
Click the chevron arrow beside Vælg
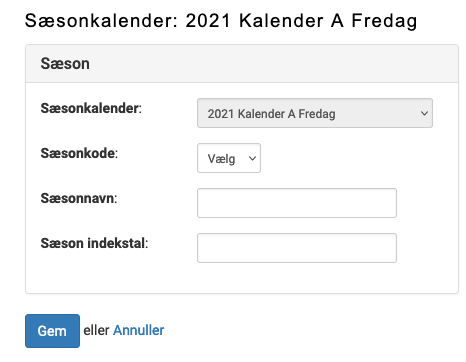[x=252, y=158]
